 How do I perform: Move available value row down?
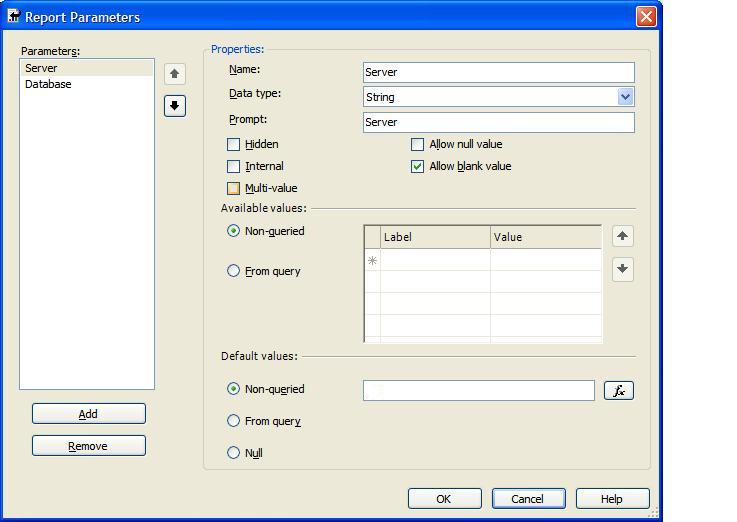[622, 269]
